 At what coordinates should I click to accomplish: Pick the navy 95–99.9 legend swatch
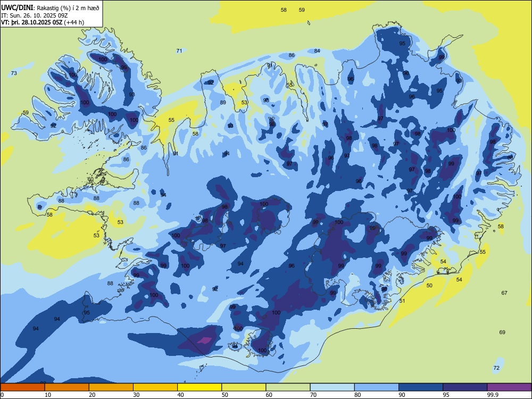click(465, 387)
